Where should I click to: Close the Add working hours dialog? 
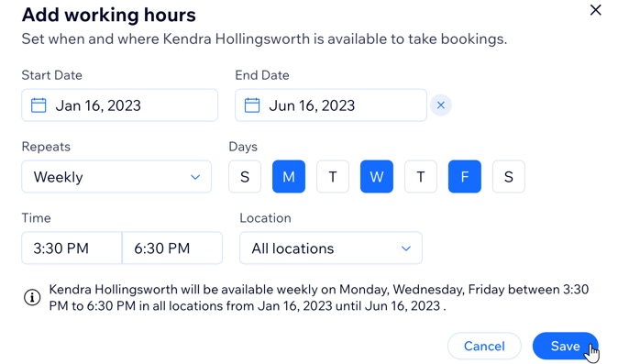[595, 10]
